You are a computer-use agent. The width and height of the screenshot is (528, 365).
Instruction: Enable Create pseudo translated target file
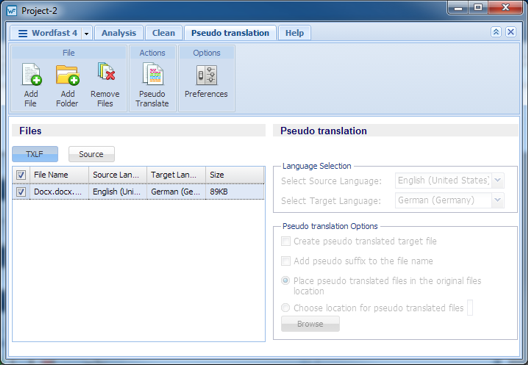click(286, 241)
